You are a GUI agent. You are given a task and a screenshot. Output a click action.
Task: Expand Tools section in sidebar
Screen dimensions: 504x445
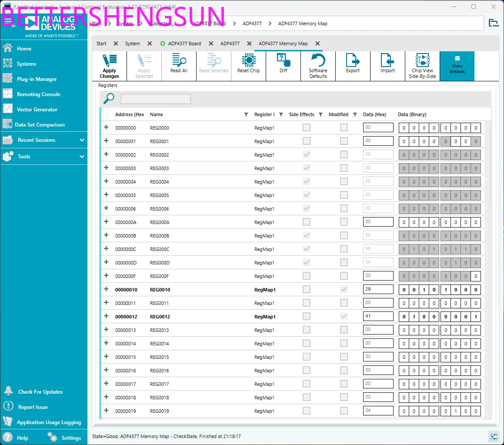pyautogui.click(x=44, y=156)
